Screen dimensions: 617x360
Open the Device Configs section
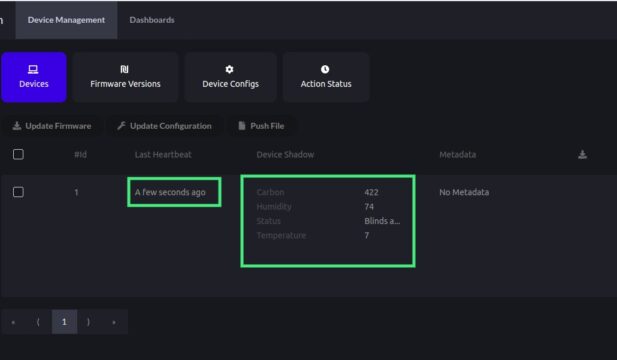pos(230,77)
